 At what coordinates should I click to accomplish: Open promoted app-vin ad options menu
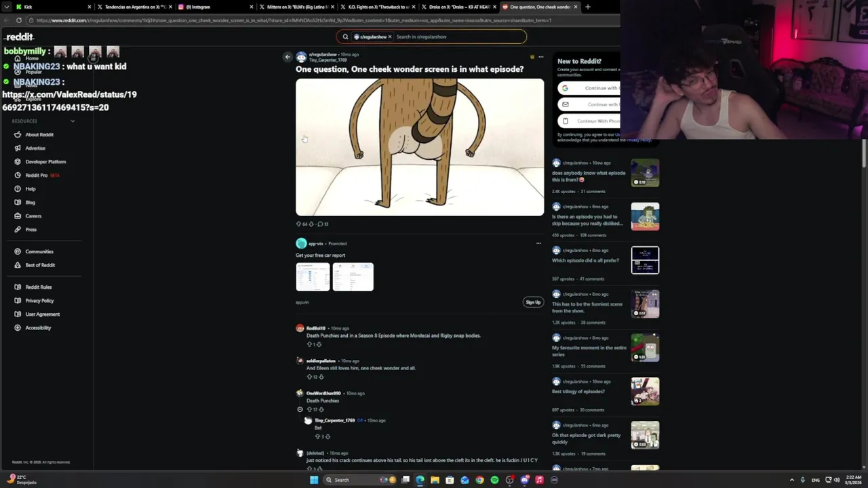pos(539,243)
